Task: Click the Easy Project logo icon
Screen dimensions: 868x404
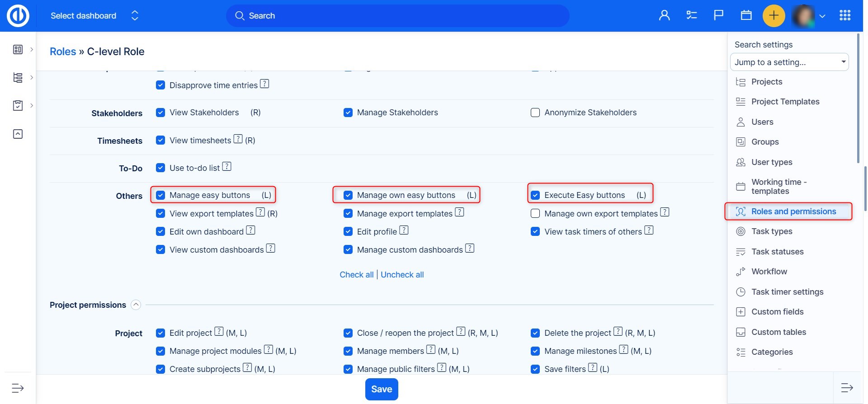Action: pyautogui.click(x=18, y=16)
